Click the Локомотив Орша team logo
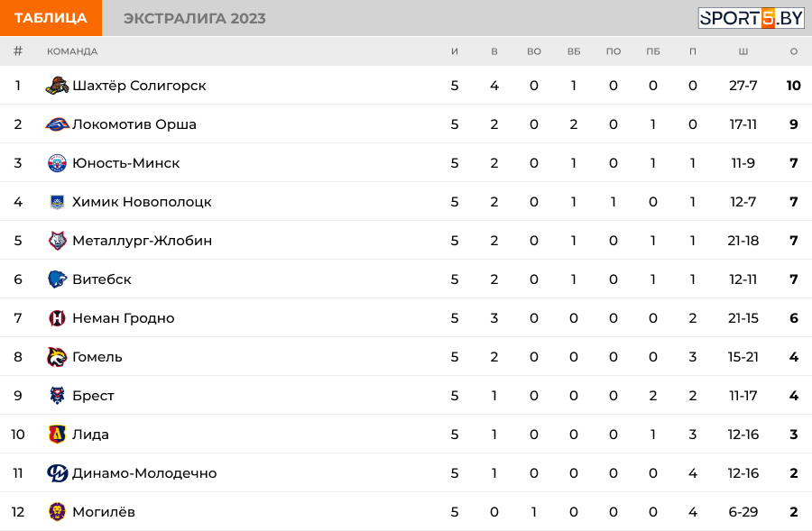The height and width of the screenshot is (531, 812). click(x=57, y=124)
